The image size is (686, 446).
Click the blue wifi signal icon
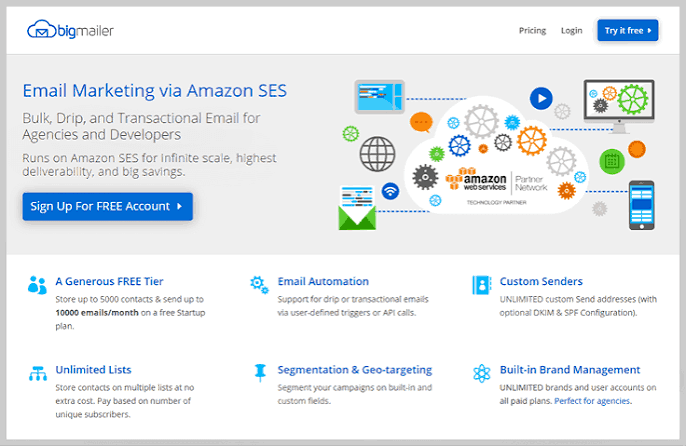[x=390, y=191]
